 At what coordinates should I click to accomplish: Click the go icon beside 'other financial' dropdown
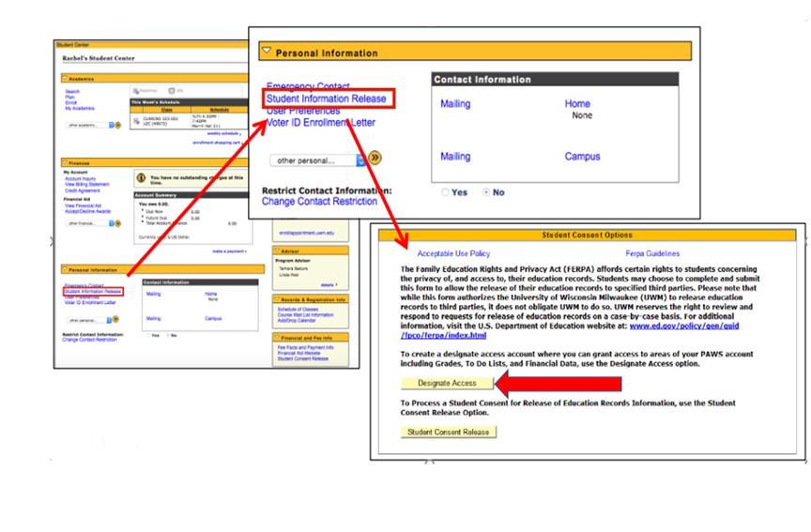(117, 223)
